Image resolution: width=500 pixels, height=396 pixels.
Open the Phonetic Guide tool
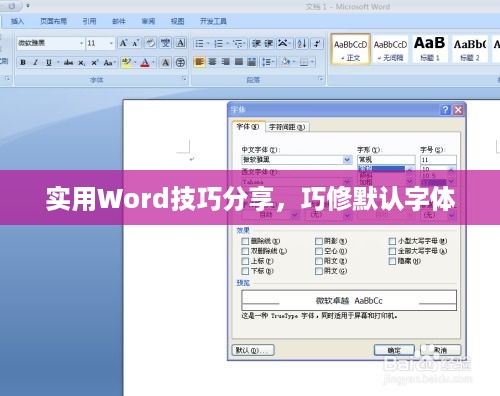[165, 43]
